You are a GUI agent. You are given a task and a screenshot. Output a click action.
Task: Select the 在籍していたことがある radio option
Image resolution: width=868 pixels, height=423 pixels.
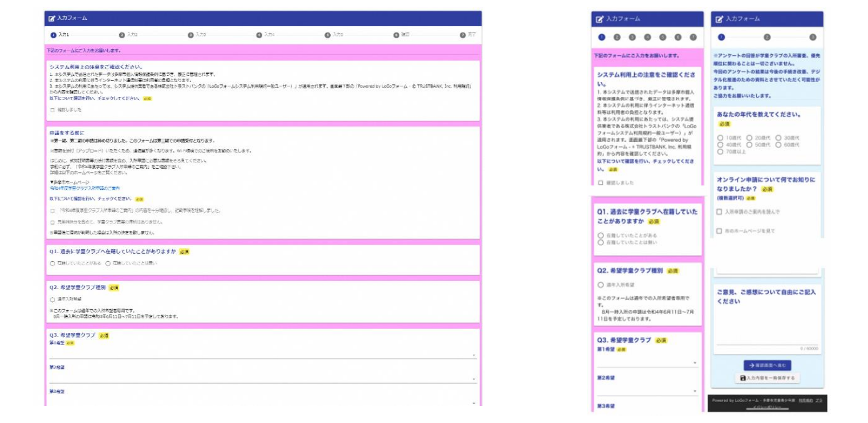(51, 265)
